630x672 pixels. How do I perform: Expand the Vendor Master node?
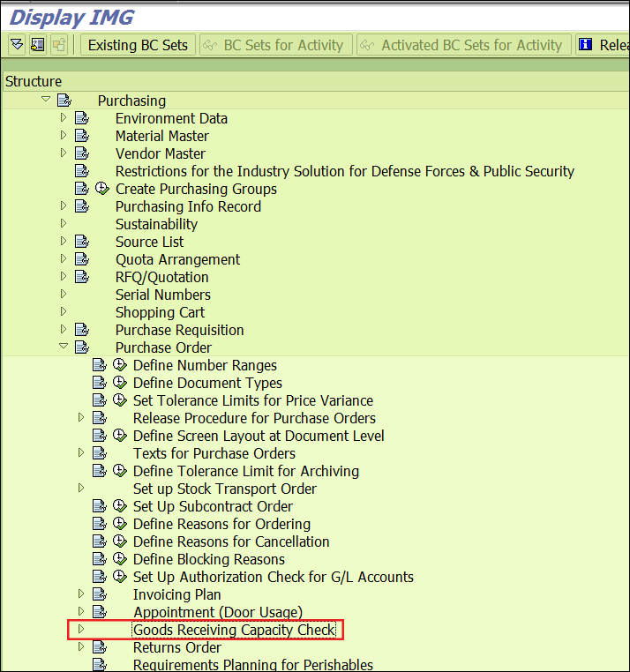[64, 153]
